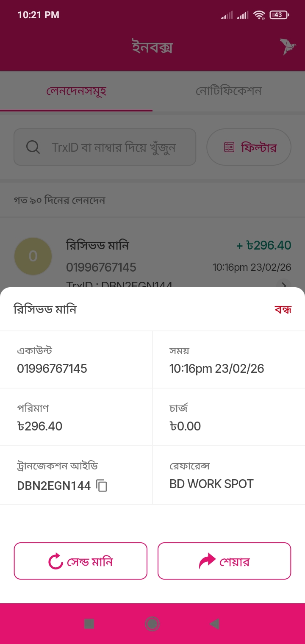Tap the search magnifier icon

click(x=33, y=147)
